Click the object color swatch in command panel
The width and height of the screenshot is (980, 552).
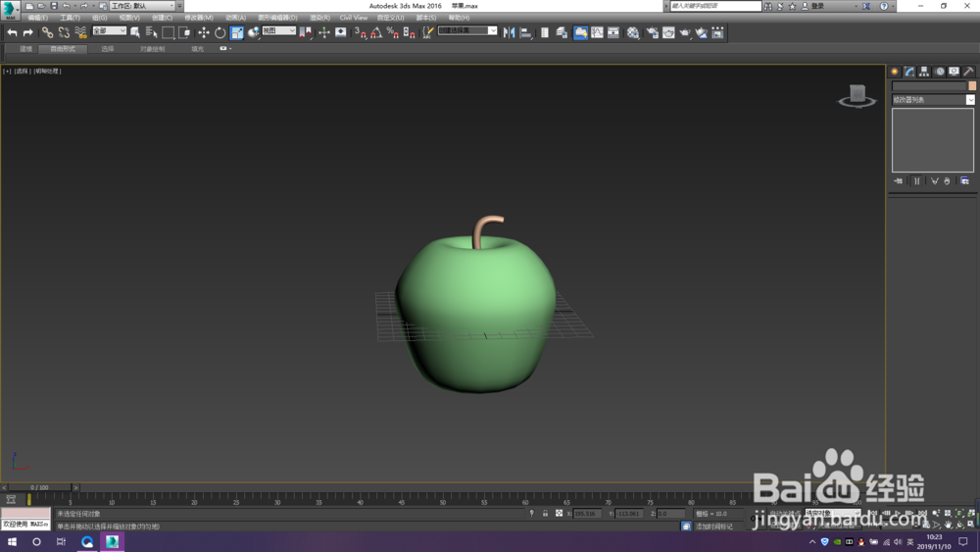pos(972,85)
